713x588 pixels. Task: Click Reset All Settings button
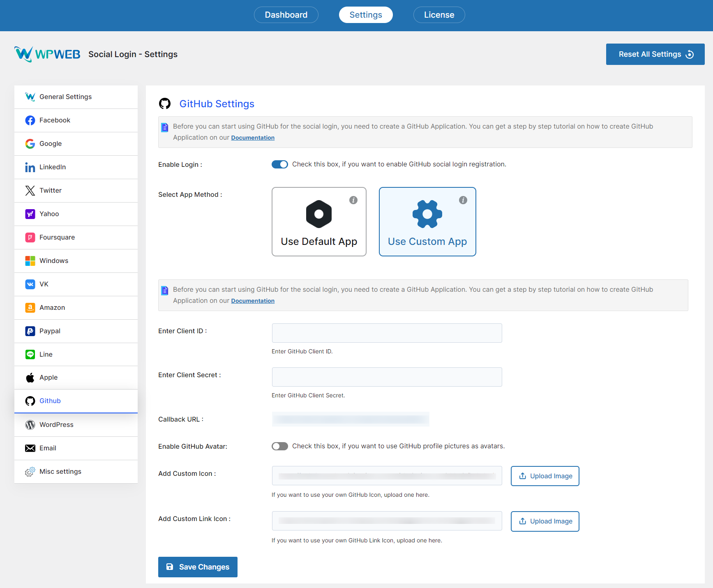655,54
